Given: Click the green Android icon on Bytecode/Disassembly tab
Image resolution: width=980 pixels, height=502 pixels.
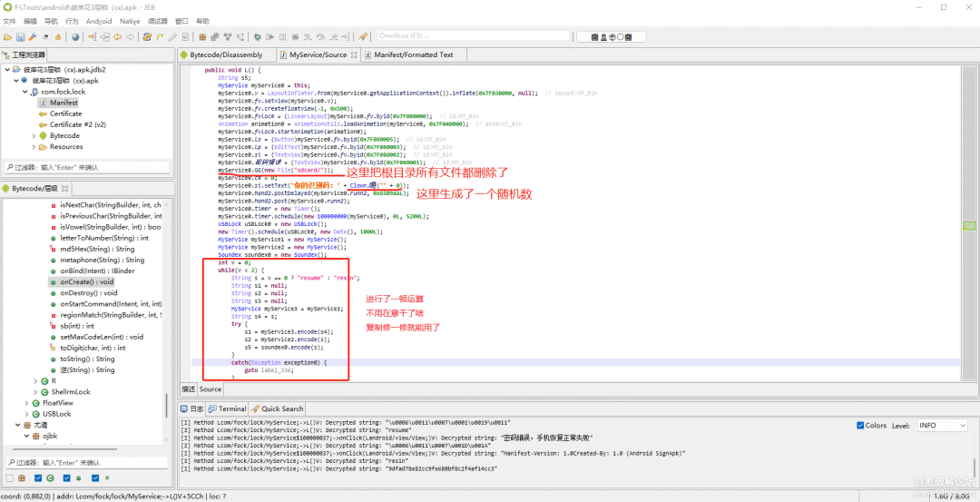Looking at the screenshot, I should [x=183, y=55].
